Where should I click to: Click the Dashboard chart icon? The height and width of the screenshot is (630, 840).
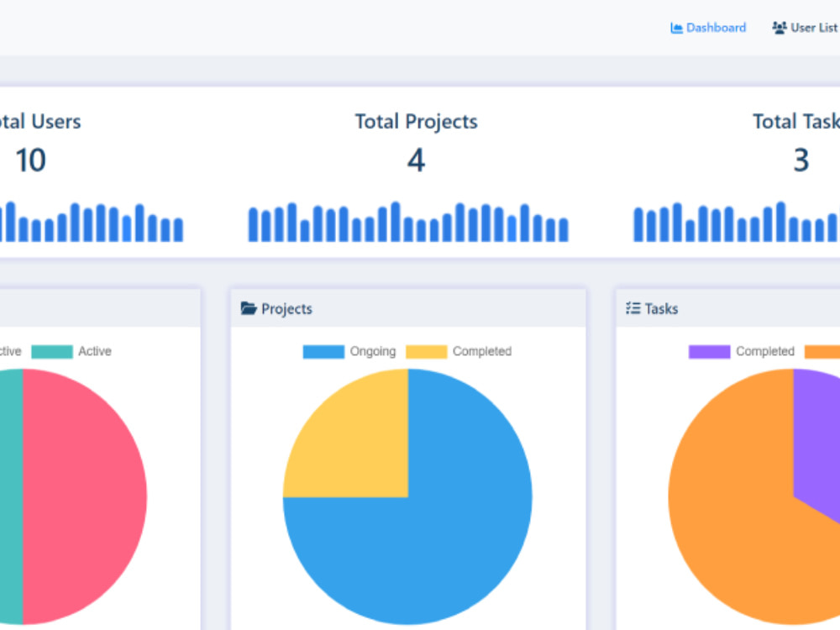676,28
